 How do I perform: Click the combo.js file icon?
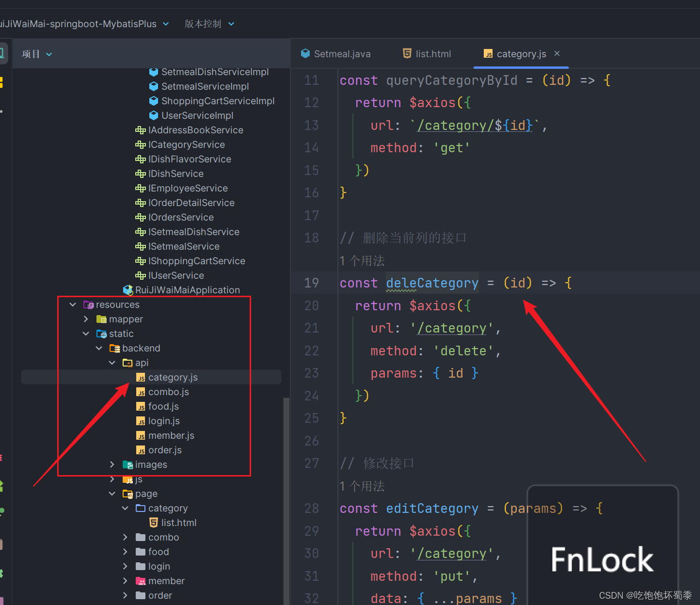pos(141,392)
